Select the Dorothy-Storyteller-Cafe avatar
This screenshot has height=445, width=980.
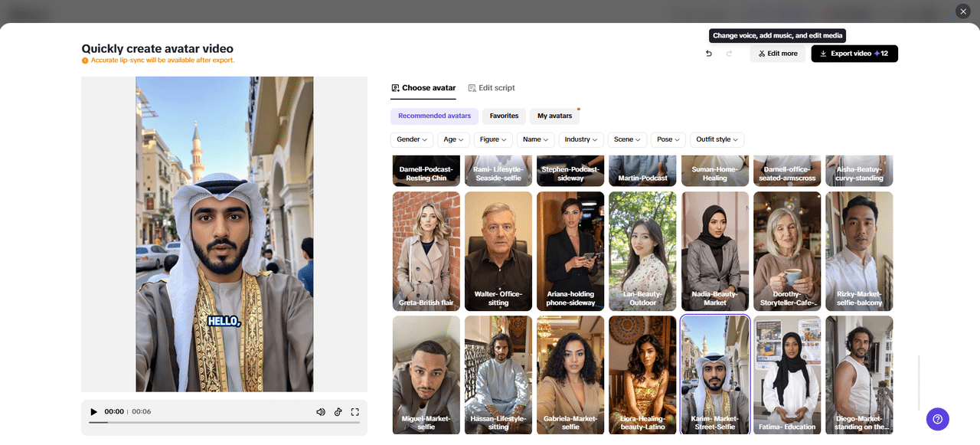(x=787, y=251)
